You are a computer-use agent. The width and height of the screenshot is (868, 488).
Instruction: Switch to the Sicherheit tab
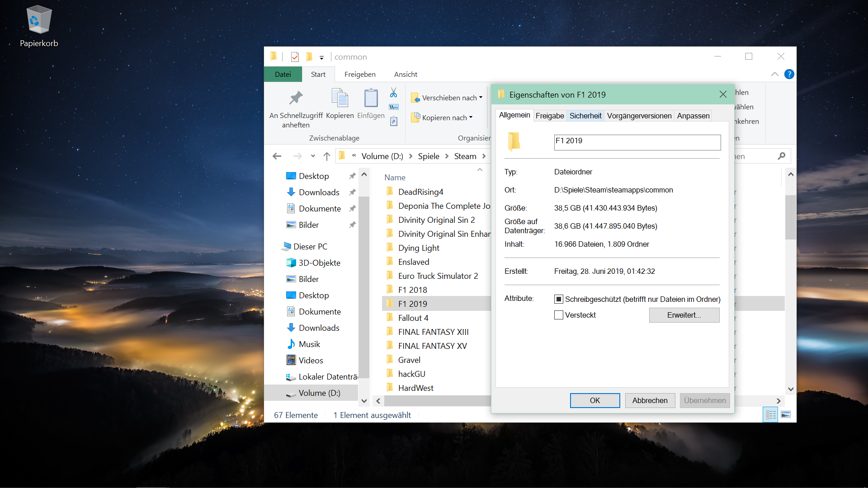[585, 116]
